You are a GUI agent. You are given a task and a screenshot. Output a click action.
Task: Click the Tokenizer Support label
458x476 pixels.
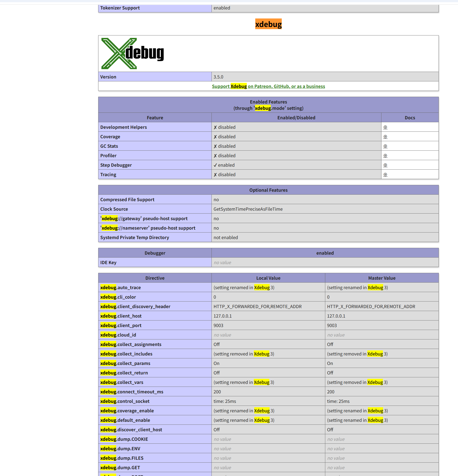point(120,8)
